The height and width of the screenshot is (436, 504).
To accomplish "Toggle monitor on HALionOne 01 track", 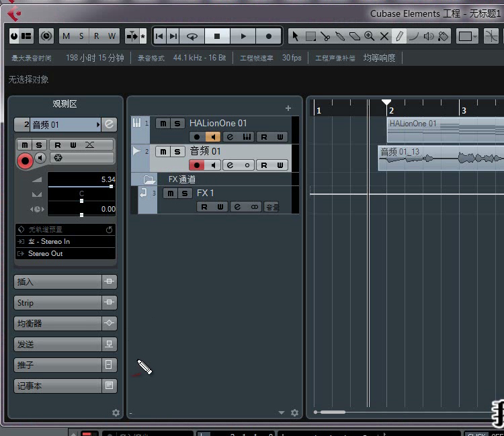I will click(x=213, y=137).
